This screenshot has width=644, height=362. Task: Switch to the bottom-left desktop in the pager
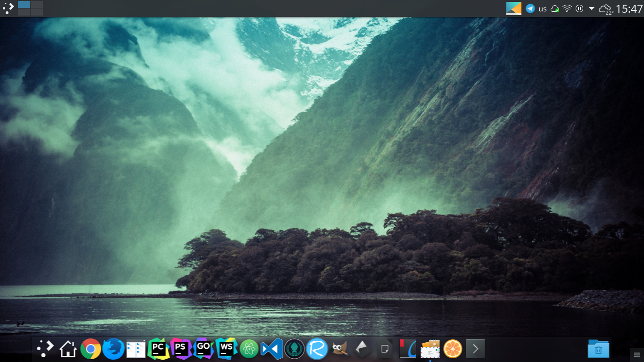(24, 12)
